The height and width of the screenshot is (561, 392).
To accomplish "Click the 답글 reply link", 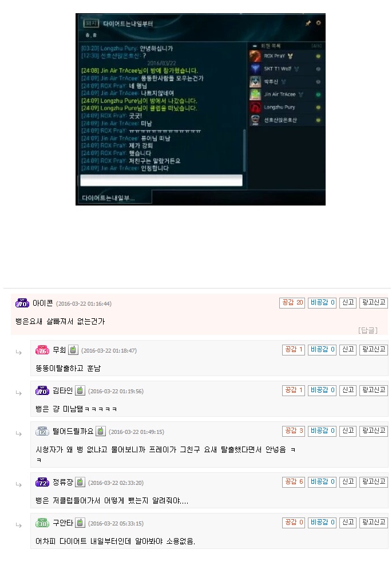I will pyautogui.click(x=367, y=330).
